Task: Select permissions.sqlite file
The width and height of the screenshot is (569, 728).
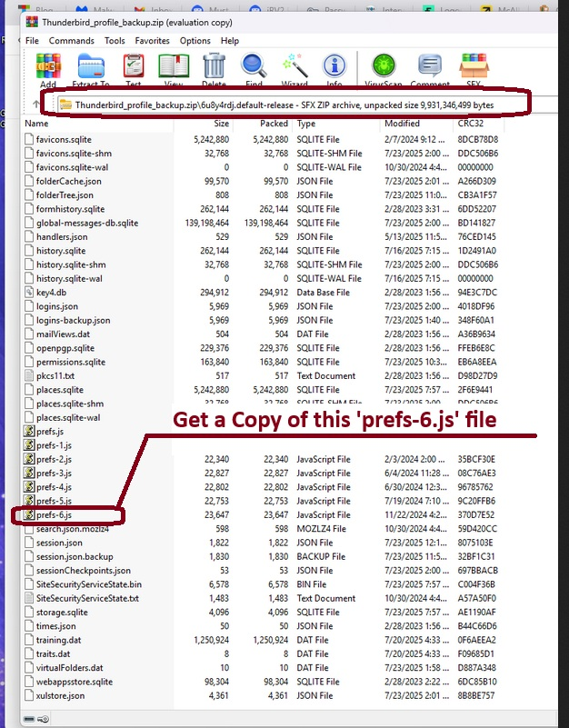Action: pos(71,362)
